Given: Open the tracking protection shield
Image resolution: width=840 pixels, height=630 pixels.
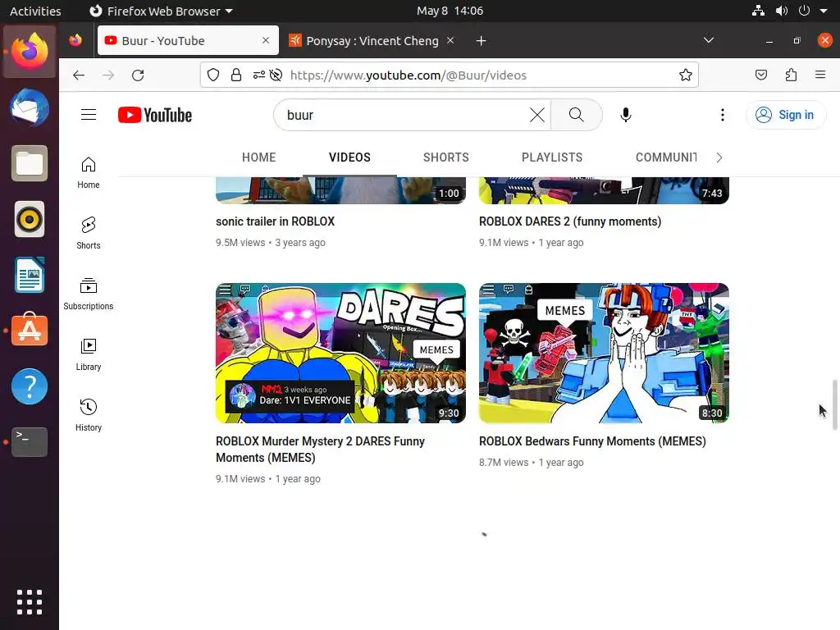Looking at the screenshot, I should coord(213,75).
